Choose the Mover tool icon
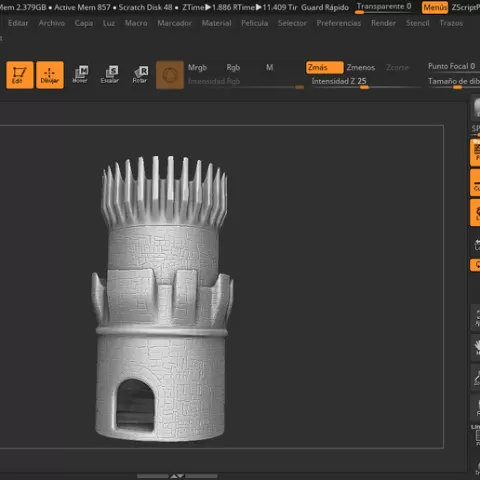 click(x=80, y=75)
